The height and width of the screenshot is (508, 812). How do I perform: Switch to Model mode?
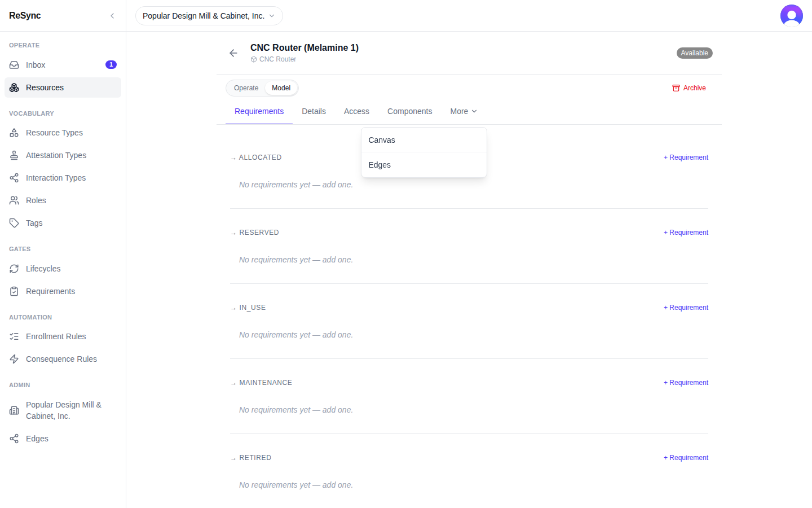(x=281, y=88)
